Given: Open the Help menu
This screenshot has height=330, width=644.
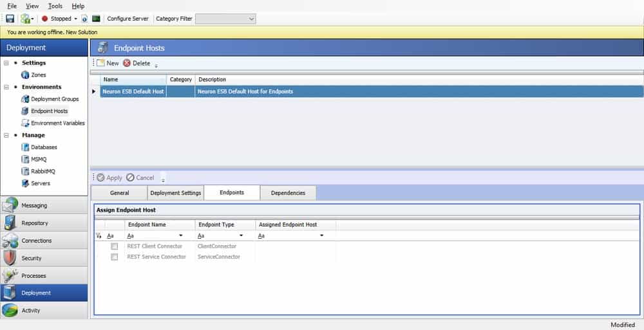Looking at the screenshot, I should tap(78, 6).
